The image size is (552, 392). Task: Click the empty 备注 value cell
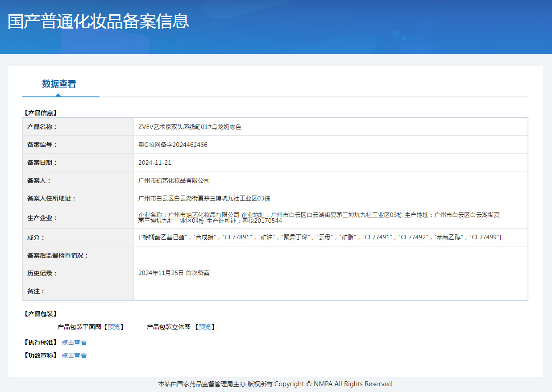coord(330,291)
